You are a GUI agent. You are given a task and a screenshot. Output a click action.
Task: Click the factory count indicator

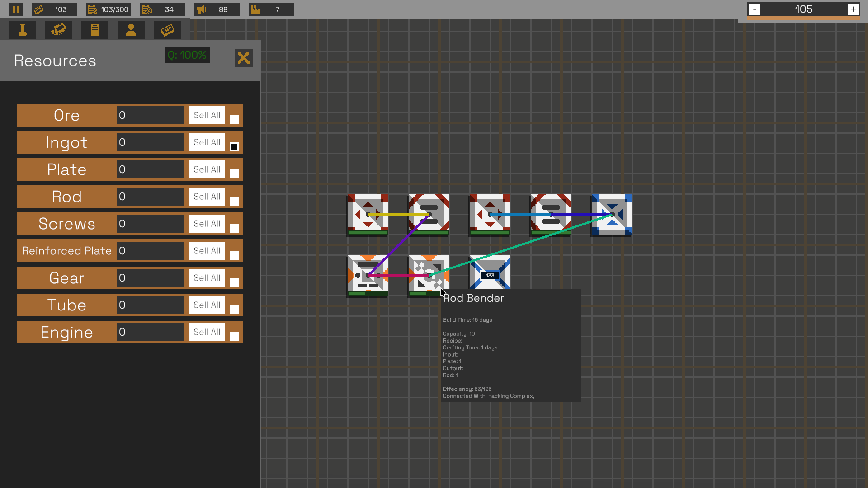[x=271, y=9]
